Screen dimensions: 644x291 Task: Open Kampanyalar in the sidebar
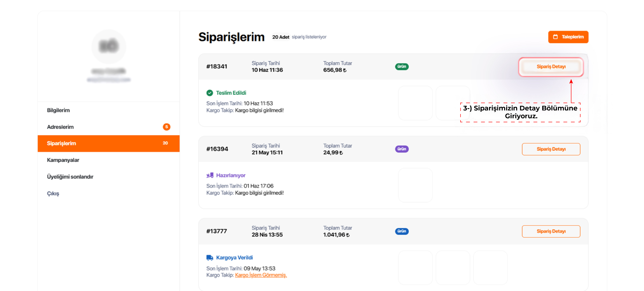[109, 160]
